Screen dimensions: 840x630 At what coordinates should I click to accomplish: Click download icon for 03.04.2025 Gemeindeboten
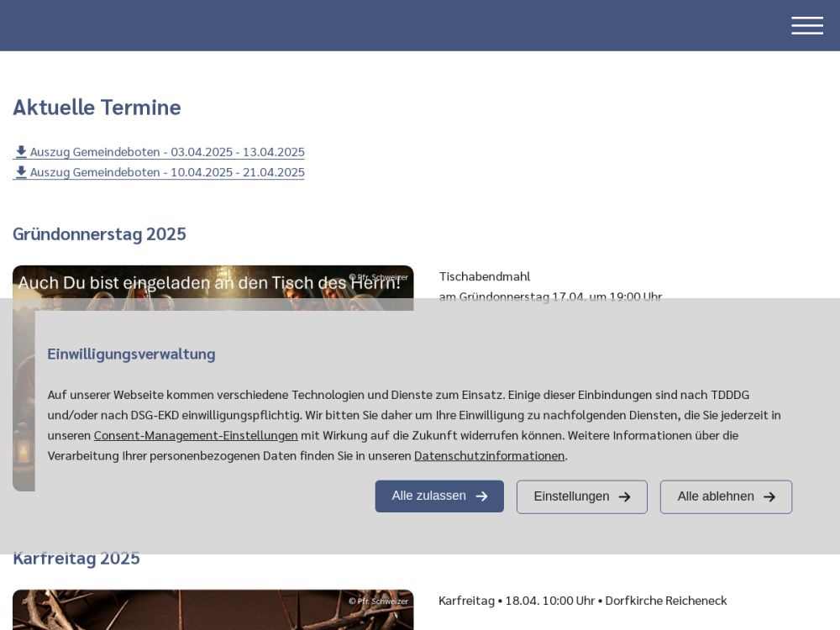click(21, 152)
